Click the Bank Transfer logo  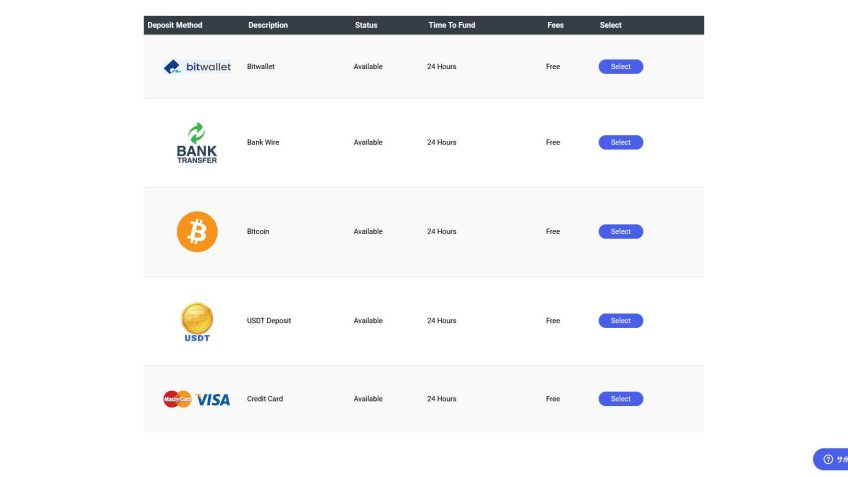pos(197,142)
